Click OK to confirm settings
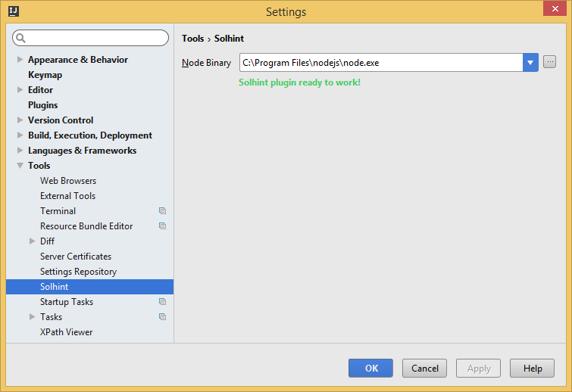The image size is (572, 392). pos(370,368)
